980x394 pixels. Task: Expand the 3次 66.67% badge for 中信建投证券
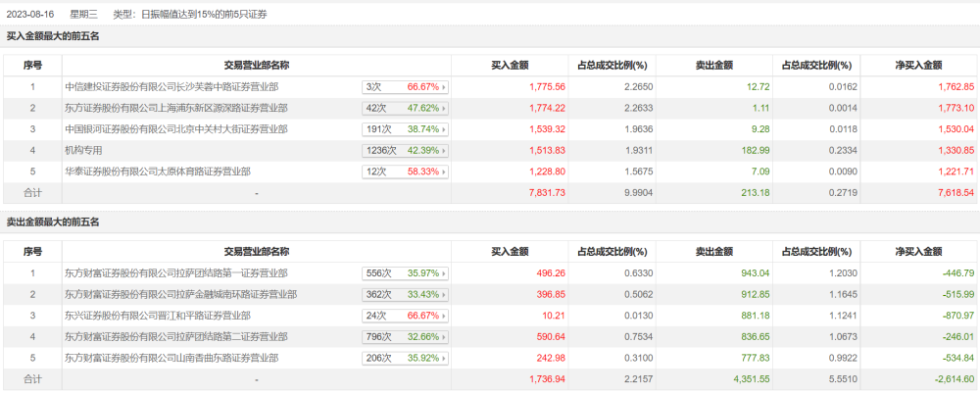tap(405, 86)
